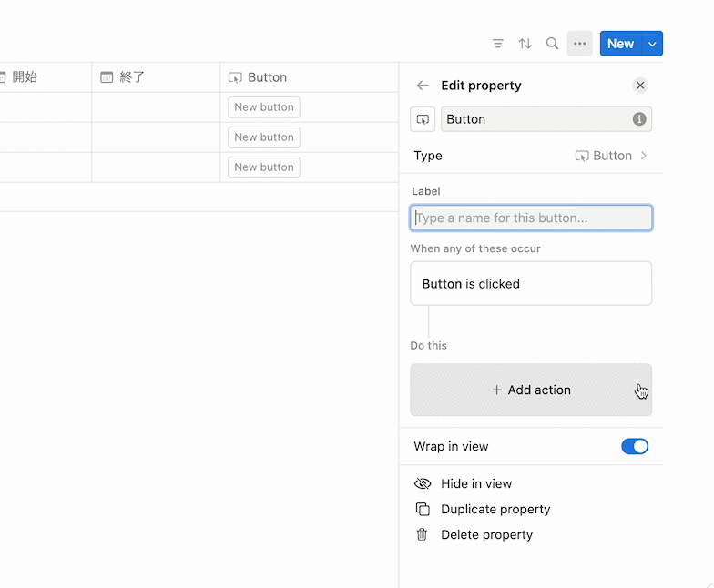Open the sort arrows icon
714x588 pixels.
click(x=525, y=44)
